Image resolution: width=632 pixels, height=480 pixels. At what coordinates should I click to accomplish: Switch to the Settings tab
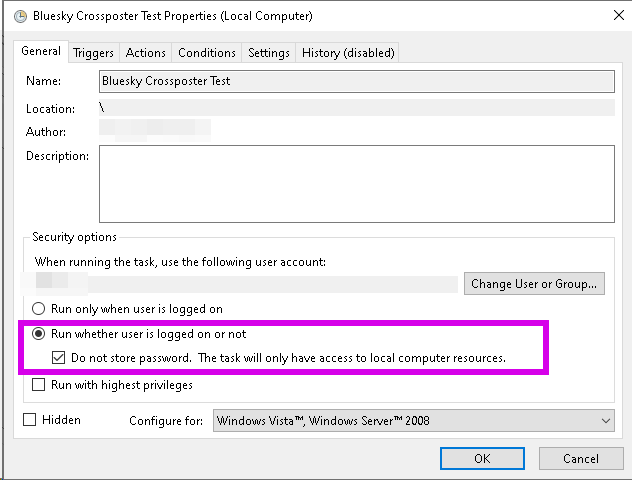pyautogui.click(x=269, y=53)
